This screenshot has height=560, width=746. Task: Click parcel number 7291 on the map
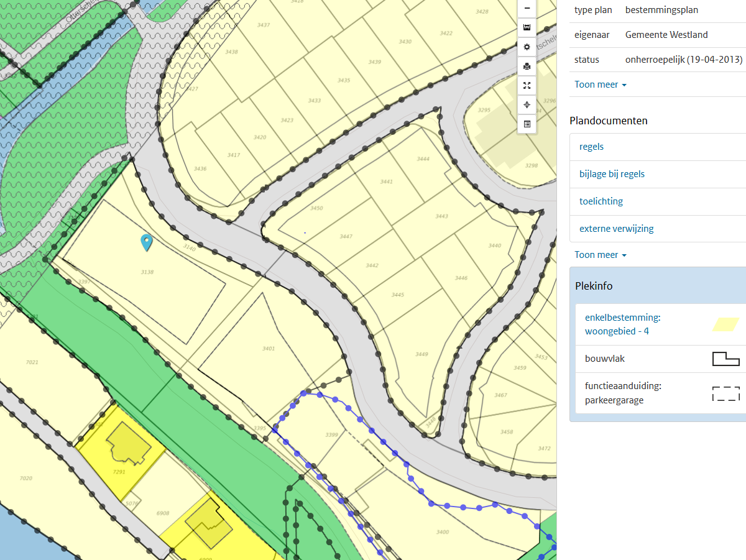pos(119,472)
